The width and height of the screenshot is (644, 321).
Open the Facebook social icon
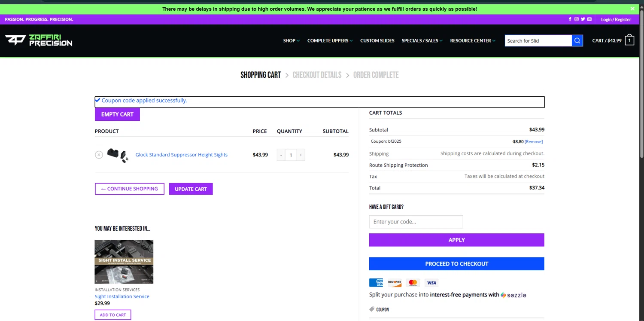(570, 19)
